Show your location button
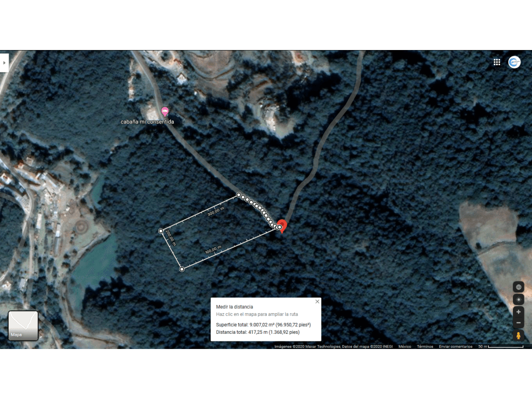This screenshot has width=532, height=399. click(518, 300)
